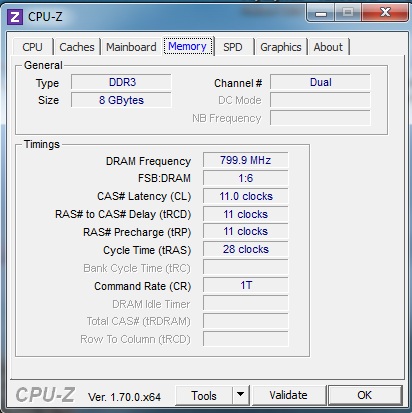412x413 pixels.
Task: Close the CPU-Z window
Action: [385, 13]
